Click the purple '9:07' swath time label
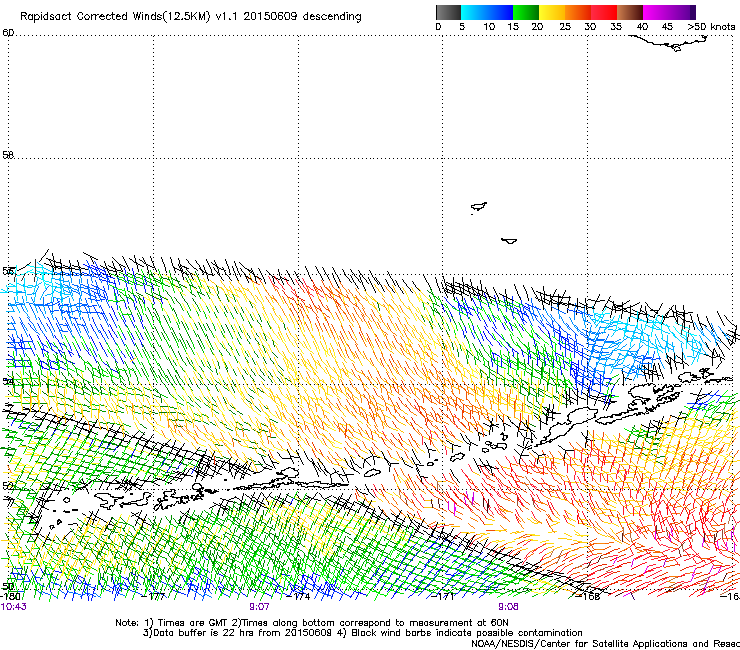The image size is (740, 650). coord(260,607)
